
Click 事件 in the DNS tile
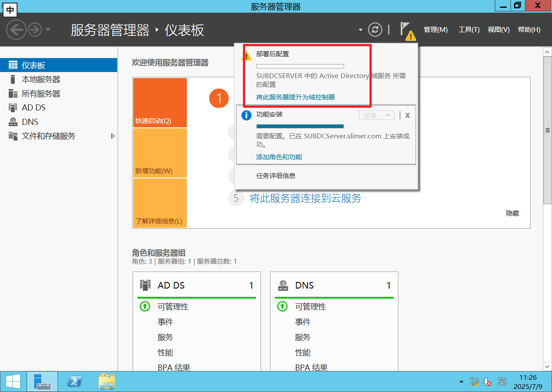click(303, 322)
